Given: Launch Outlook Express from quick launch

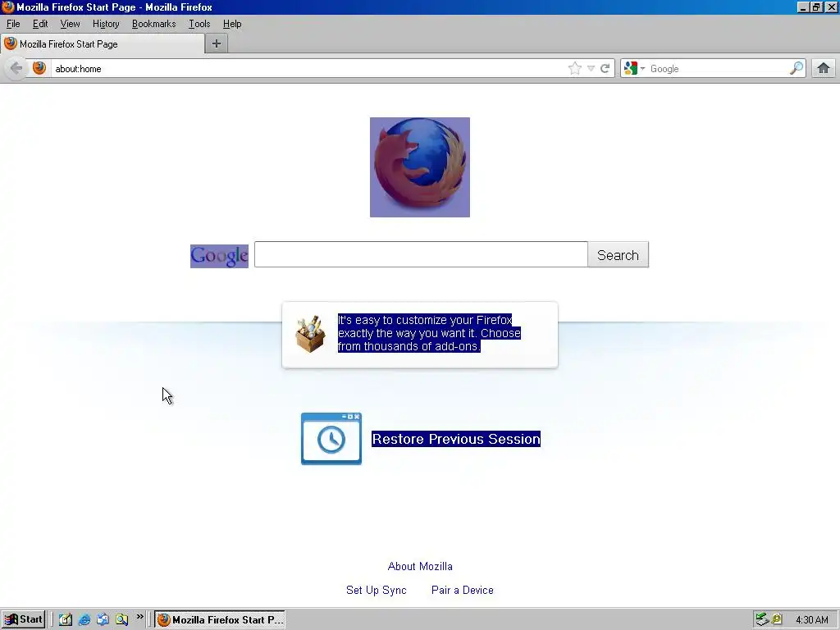Looking at the screenshot, I should [103, 619].
